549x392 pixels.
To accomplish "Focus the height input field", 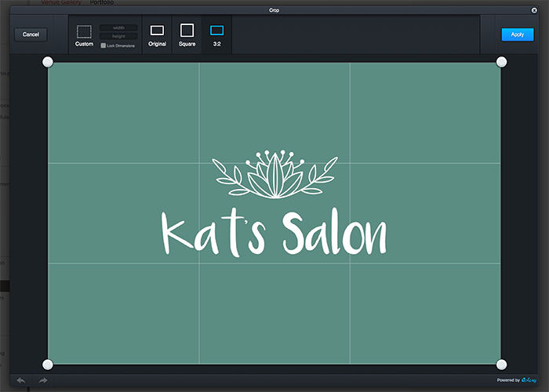I will 118,36.
